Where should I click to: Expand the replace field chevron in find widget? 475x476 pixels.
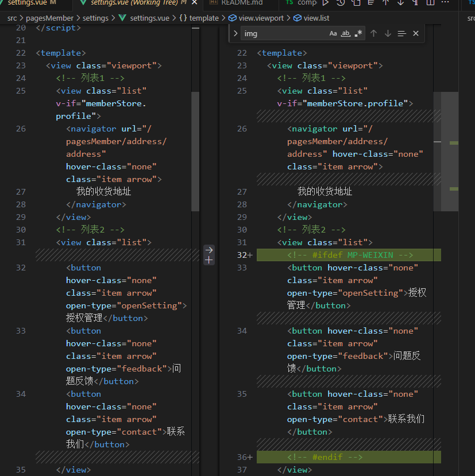tap(235, 33)
